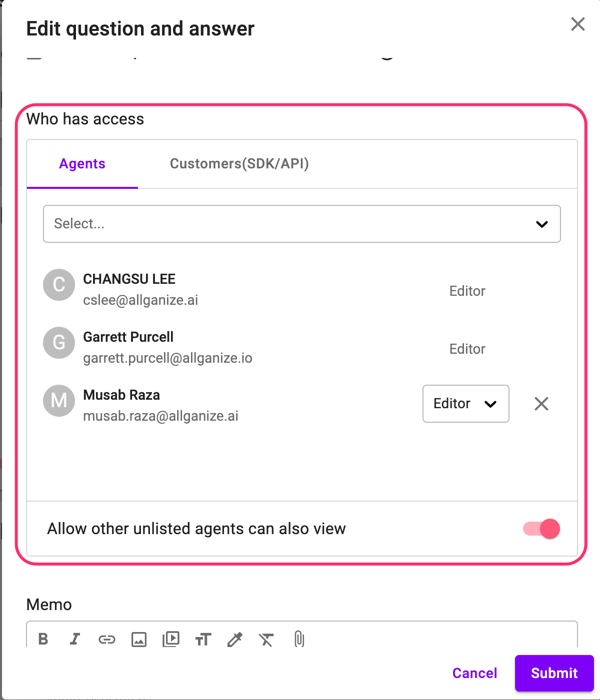The image size is (600, 700).
Task: Remove Musab Raza from the access list
Action: coord(541,404)
